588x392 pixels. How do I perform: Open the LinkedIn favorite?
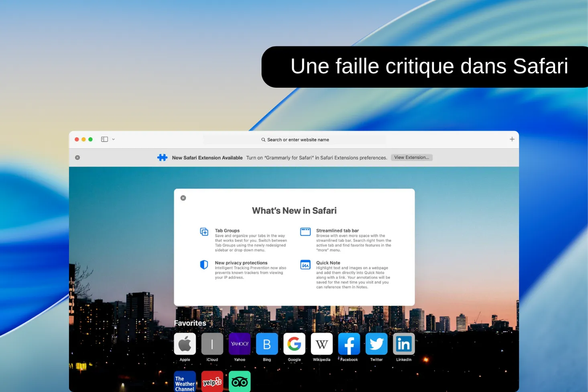(x=404, y=344)
